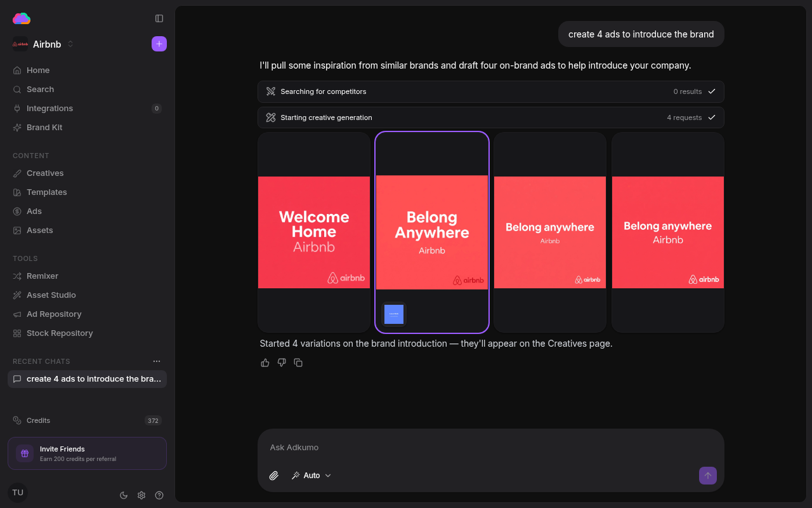812x508 pixels.
Task: Click the Adkumo cloud logo
Action: 22,18
